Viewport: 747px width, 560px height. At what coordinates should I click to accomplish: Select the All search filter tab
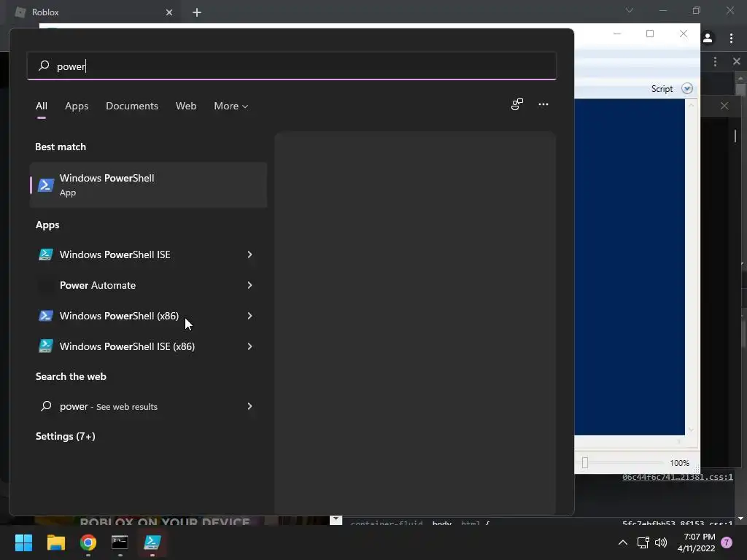pyautogui.click(x=42, y=106)
